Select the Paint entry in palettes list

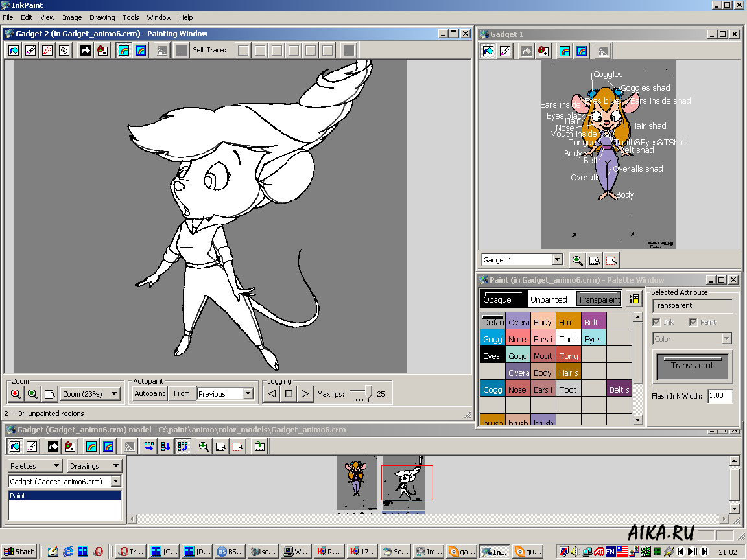65,496
